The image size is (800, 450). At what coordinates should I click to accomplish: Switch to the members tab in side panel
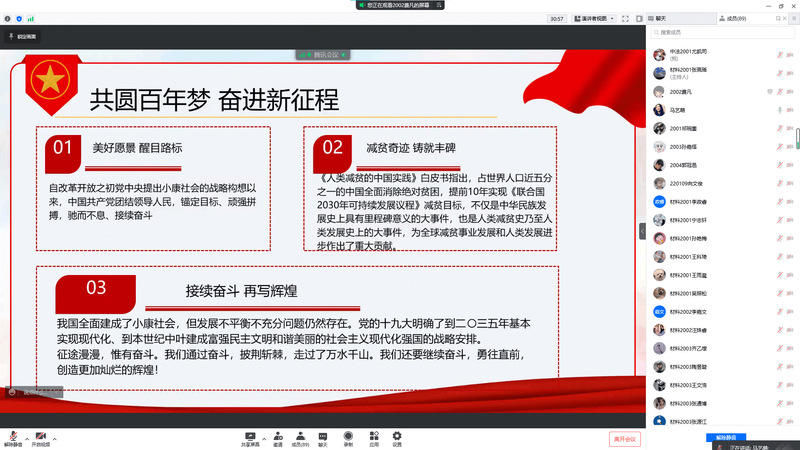coord(728,19)
